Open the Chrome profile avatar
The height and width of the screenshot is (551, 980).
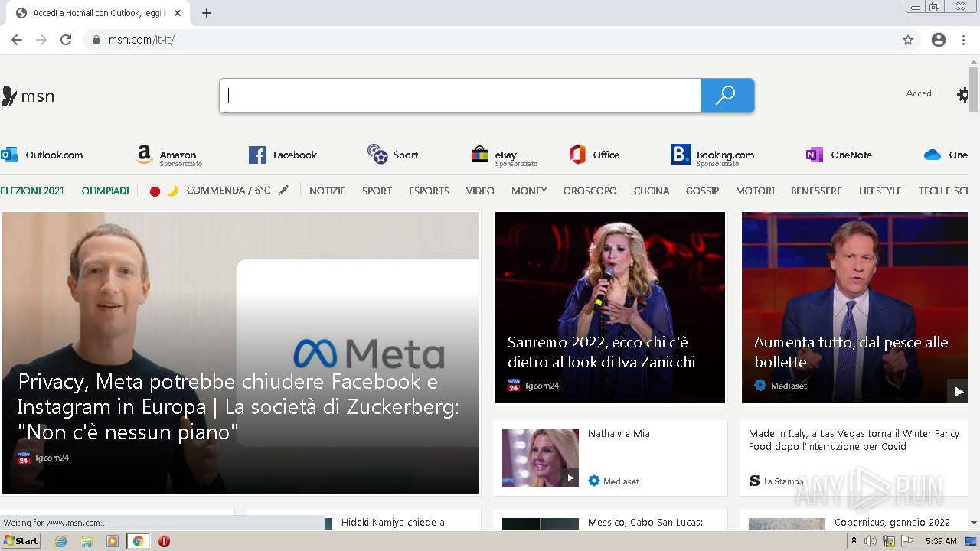point(939,40)
